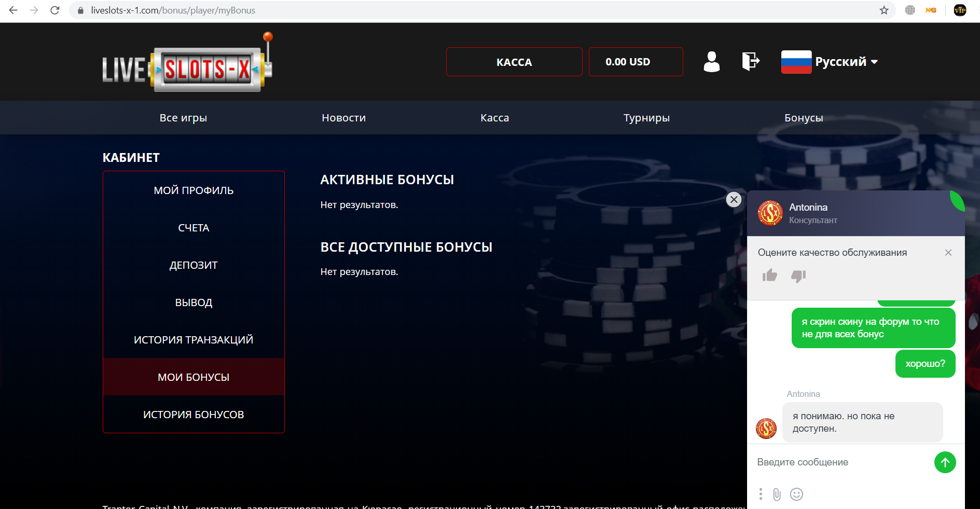The height and width of the screenshot is (509, 980).
Task: Click the logout door icon
Action: point(750,61)
